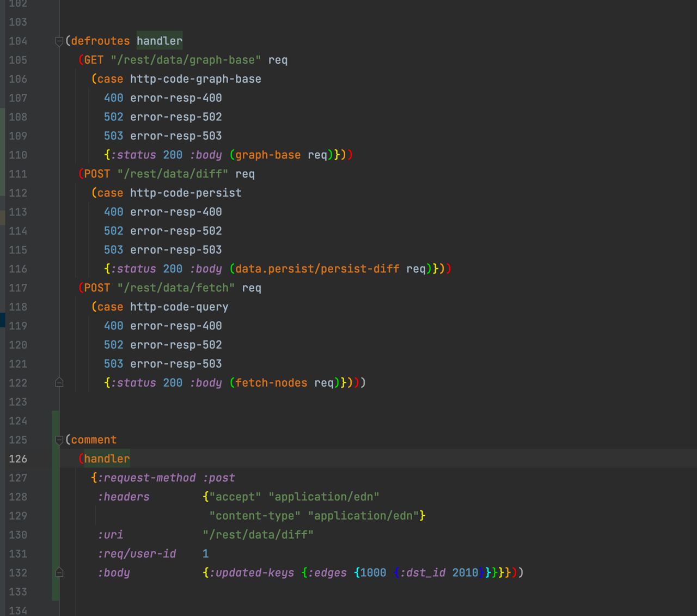Click data.persist/persist-diff on line 116
Screen dimensions: 697x616
coord(317,269)
